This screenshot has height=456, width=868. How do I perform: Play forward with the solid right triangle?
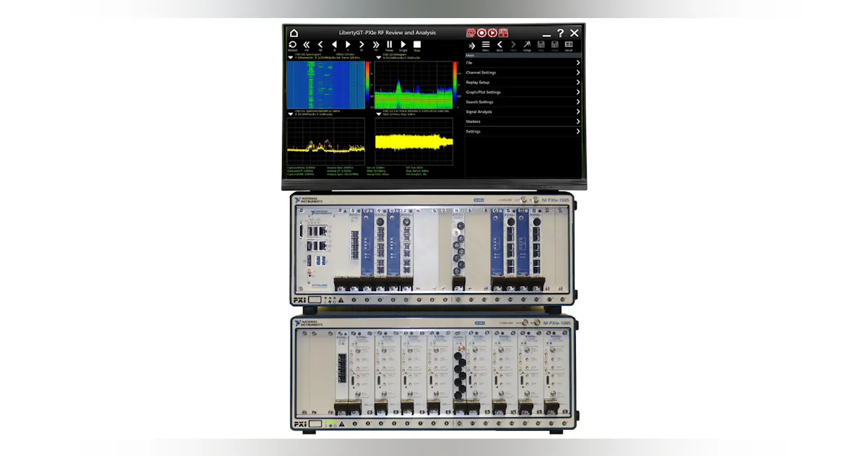[x=348, y=45]
